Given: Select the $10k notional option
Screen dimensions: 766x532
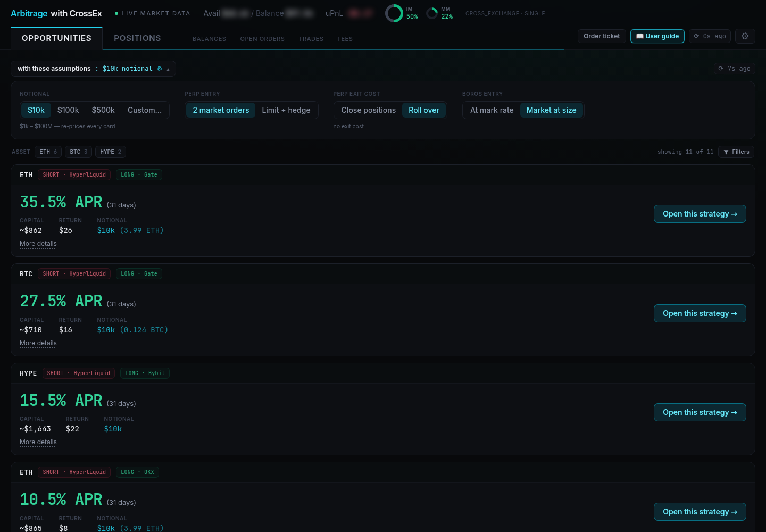Looking at the screenshot, I should pyautogui.click(x=36, y=110).
